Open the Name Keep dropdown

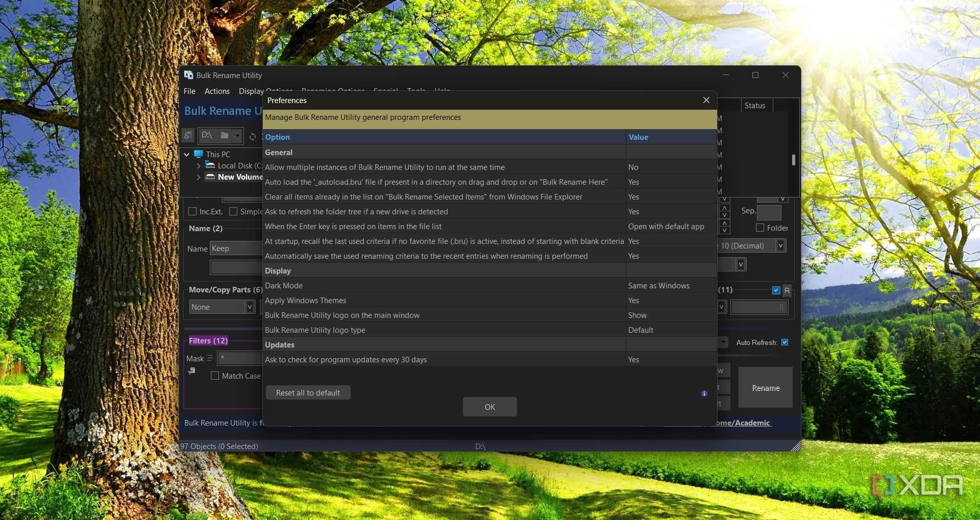(x=236, y=249)
